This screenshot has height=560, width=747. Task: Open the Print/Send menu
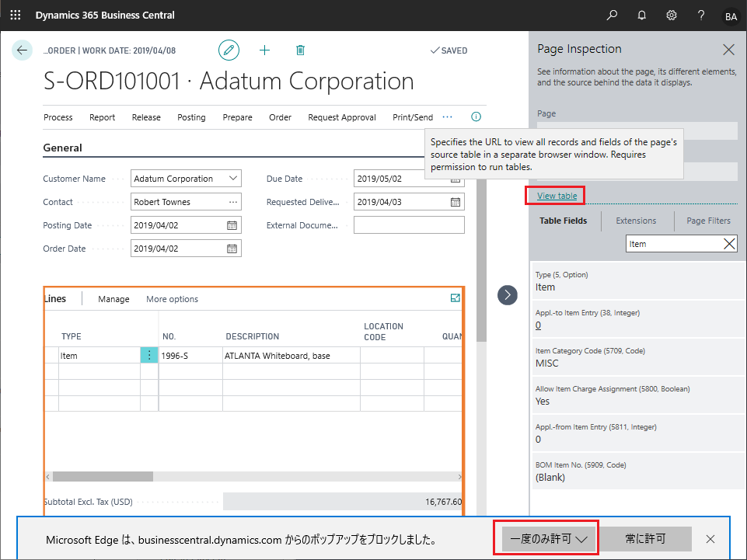point(413,117)
